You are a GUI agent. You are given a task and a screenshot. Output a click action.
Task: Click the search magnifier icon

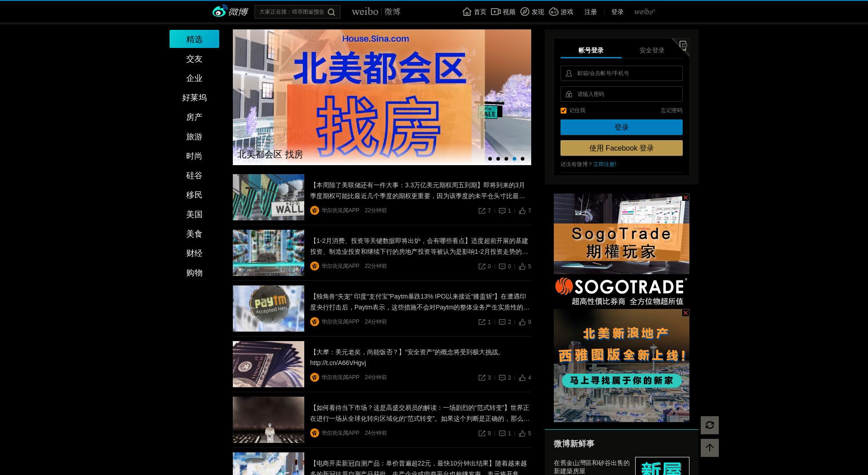click(331, 12)
